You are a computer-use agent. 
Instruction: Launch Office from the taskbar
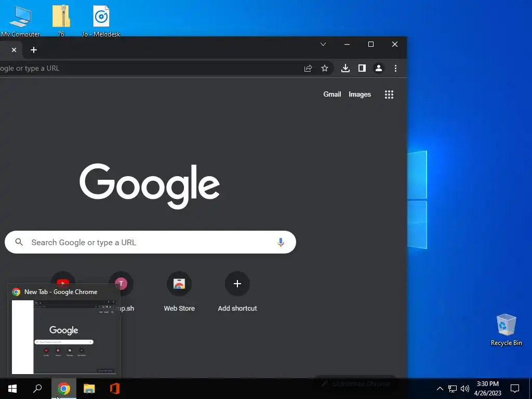point(115,389)
